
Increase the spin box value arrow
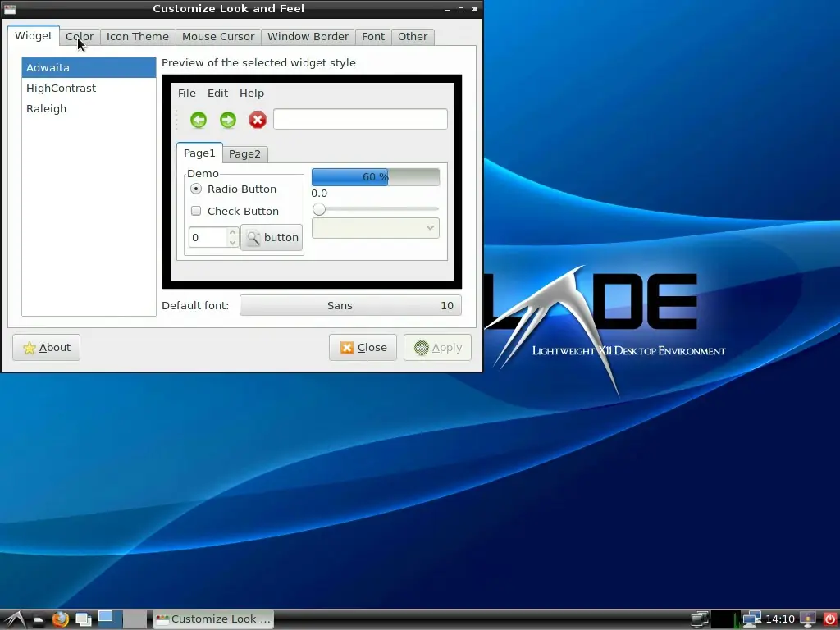point(232,232)
